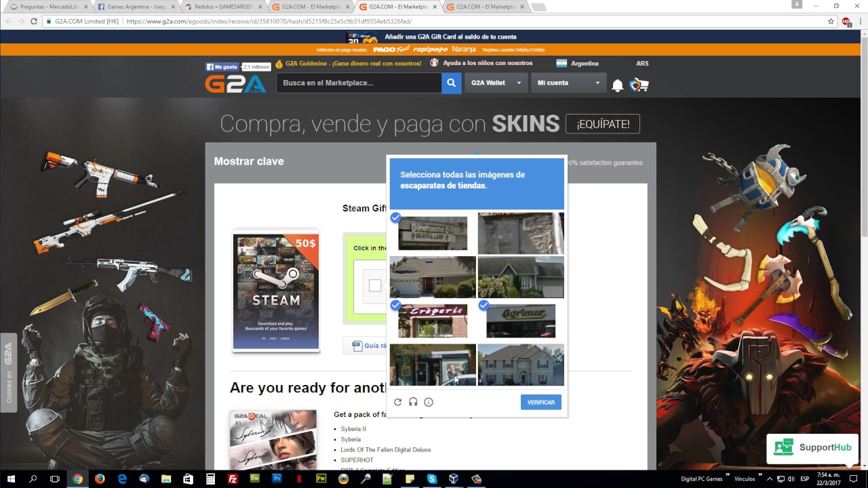Select the green roofed house image

[x=521, y=277]
